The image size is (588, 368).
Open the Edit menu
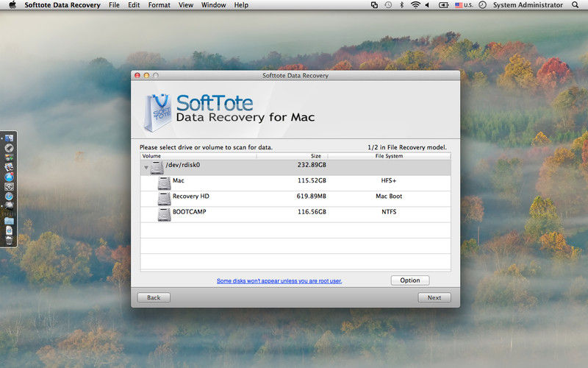134,5
